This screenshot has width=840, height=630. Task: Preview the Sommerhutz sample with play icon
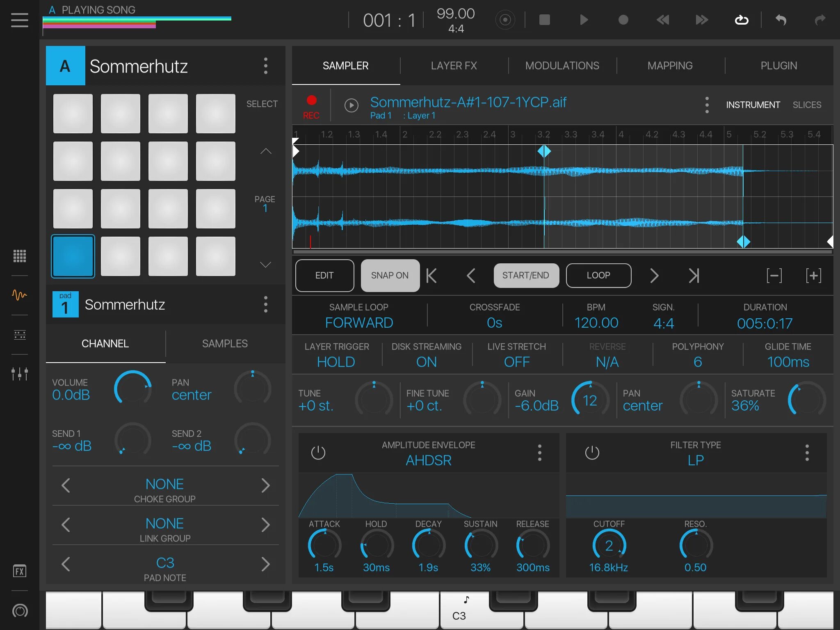click(x=351, y=105)
